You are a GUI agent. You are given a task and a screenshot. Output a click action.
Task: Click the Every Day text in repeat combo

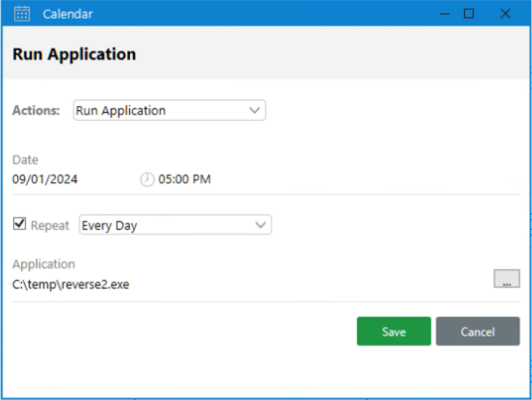click(109, 226)
